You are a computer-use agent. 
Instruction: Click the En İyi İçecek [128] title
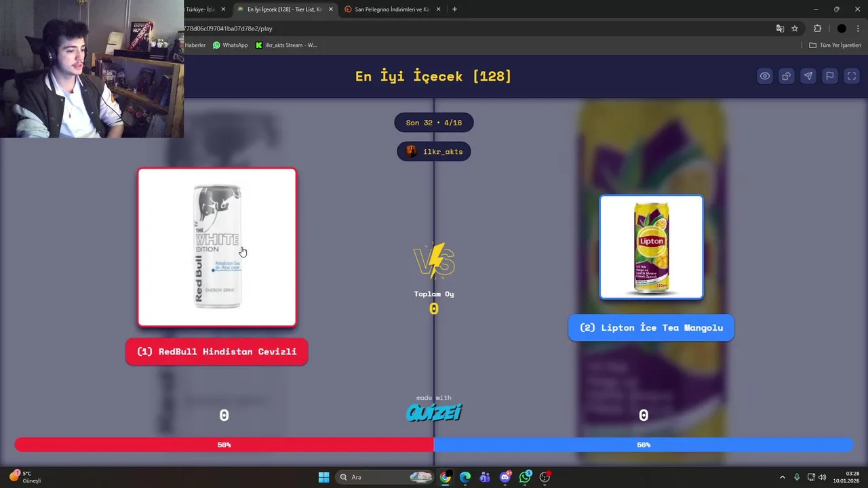(433, 76)
